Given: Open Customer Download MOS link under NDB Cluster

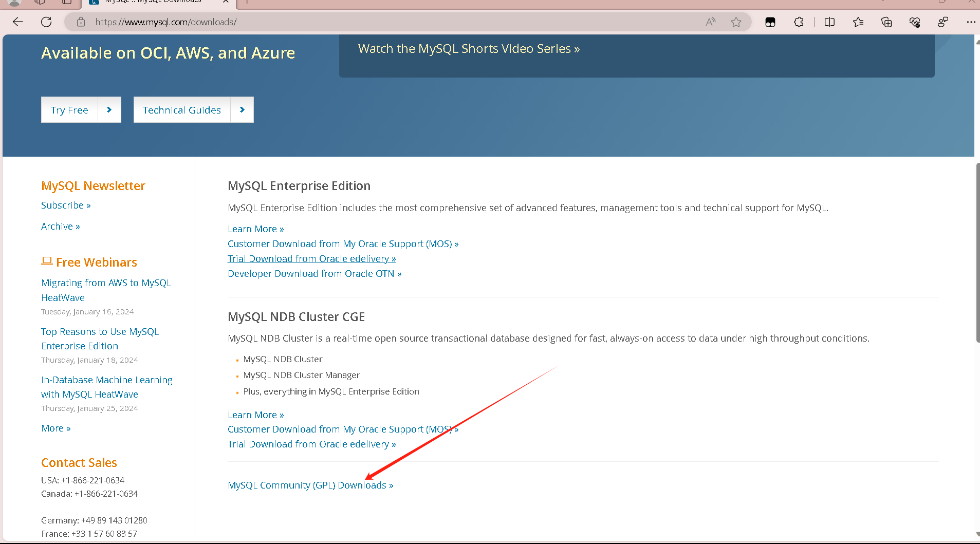Looking at the screenshot, I should point(343,429).
